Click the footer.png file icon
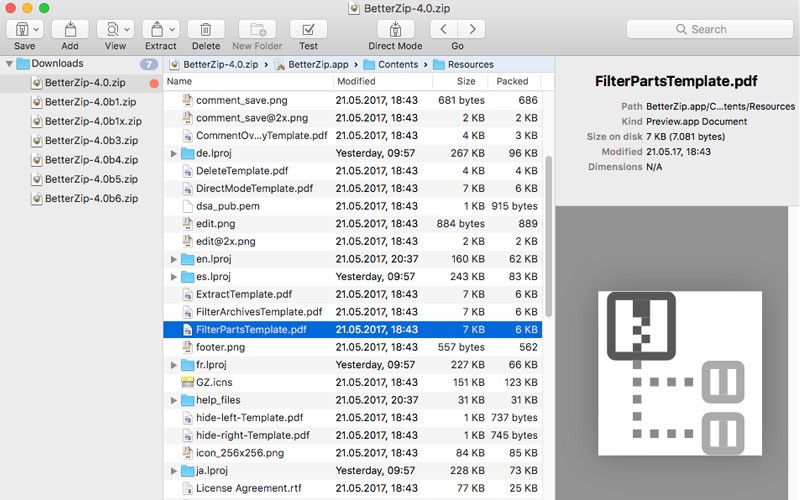Image resolution: width=800 pixels, height=500 pixels. click(187, 347)
